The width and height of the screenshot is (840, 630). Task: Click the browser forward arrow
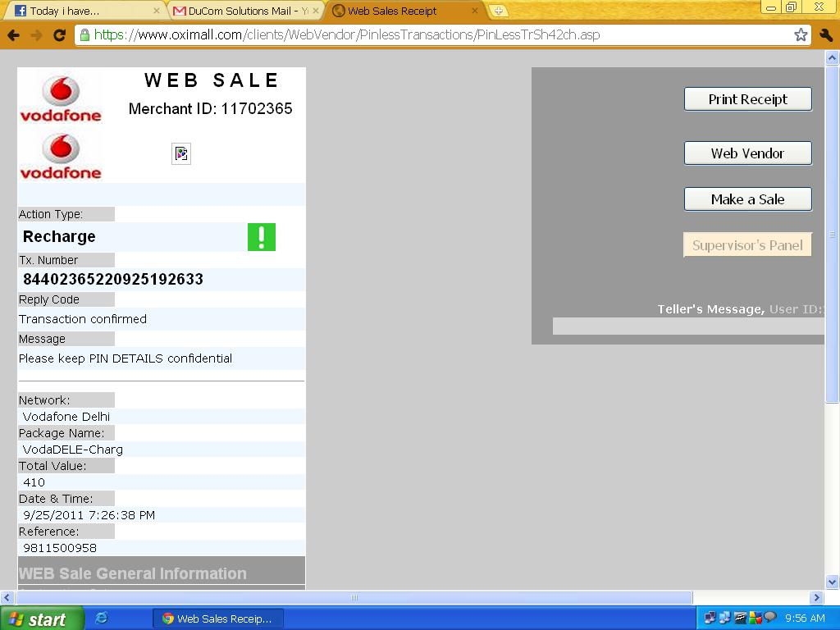(x=36, y=35)
